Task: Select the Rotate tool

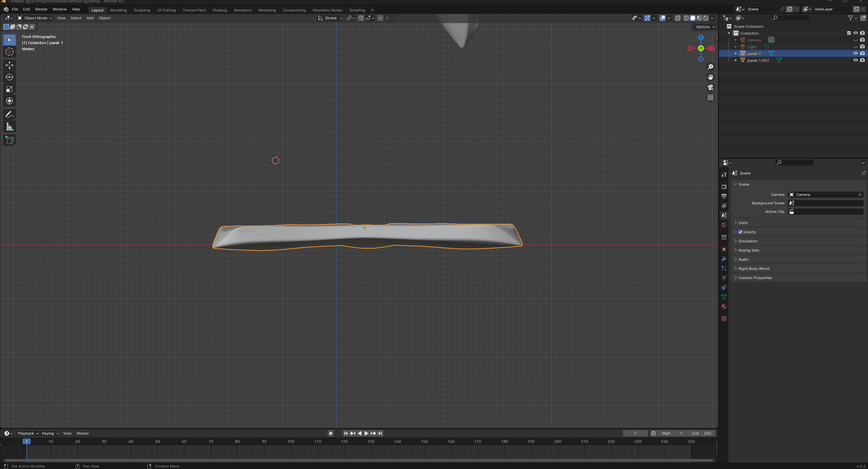Action: pyautogui.click(x=10, y=77)
